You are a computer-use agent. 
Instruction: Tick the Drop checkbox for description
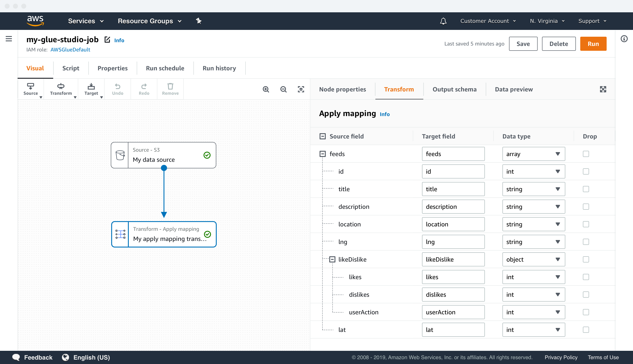point(586,206)
